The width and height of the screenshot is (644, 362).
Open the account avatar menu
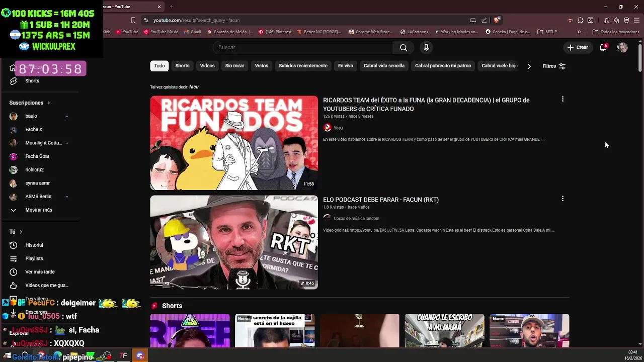click(622, 47)
